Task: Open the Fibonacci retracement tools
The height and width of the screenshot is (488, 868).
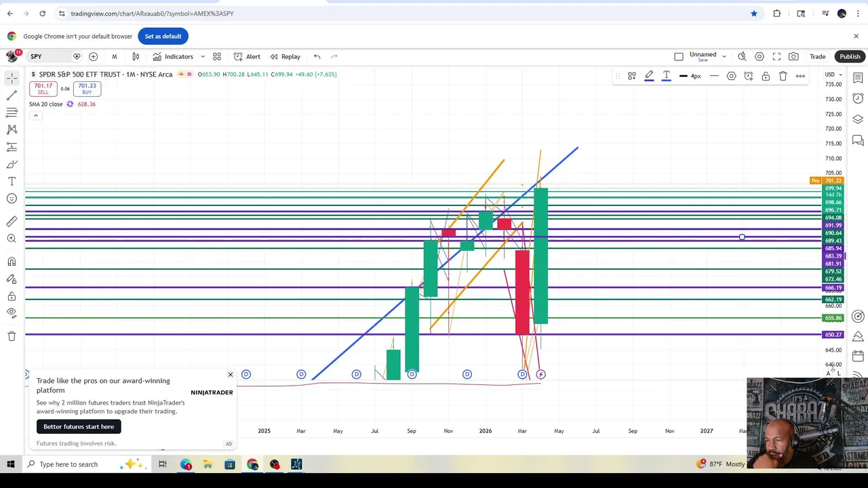Action: tap(12, 113)
